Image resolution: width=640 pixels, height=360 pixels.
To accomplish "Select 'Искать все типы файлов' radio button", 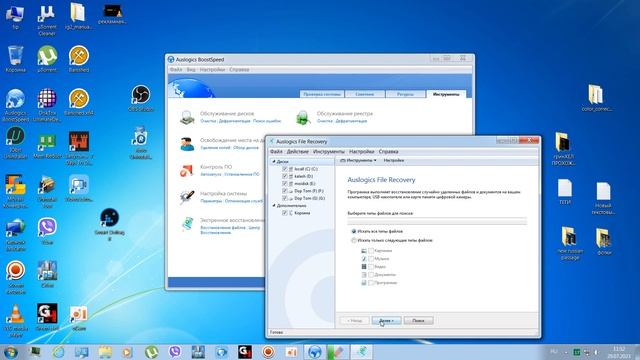I will tap(354, 231).
